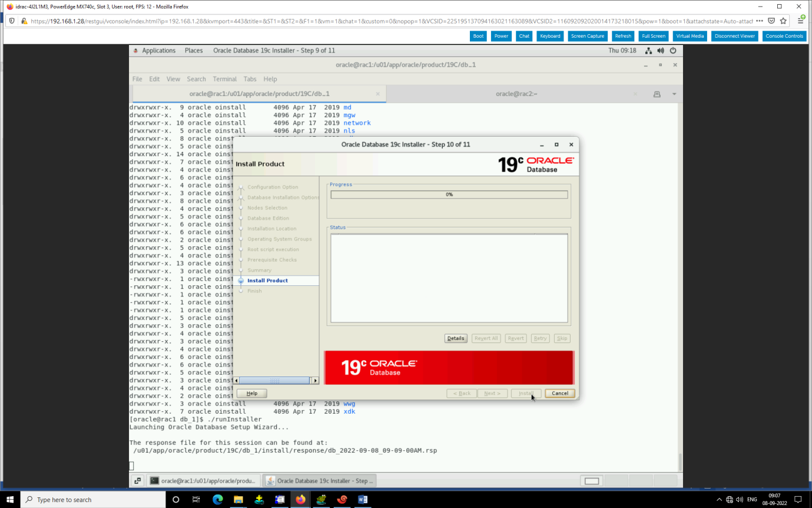
Task: Open the terminal View menu
Action: click(173, 79)
